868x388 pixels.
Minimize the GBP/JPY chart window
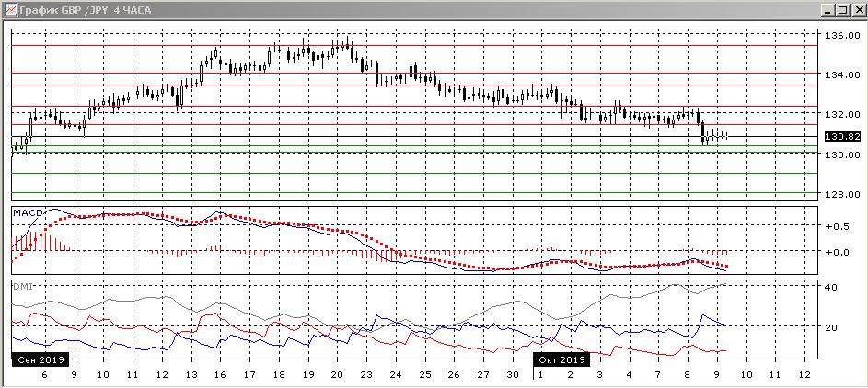[826, 10]
